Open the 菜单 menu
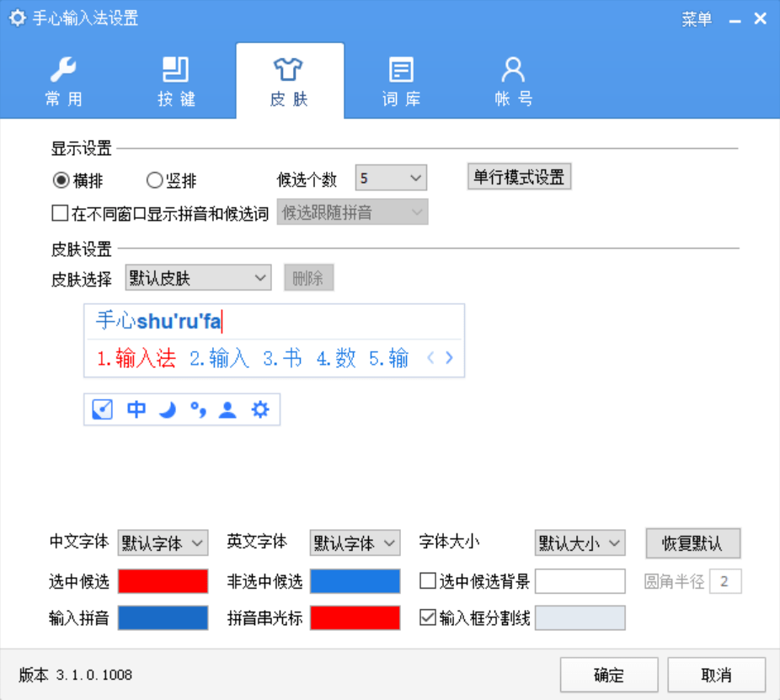 [697, 19]
